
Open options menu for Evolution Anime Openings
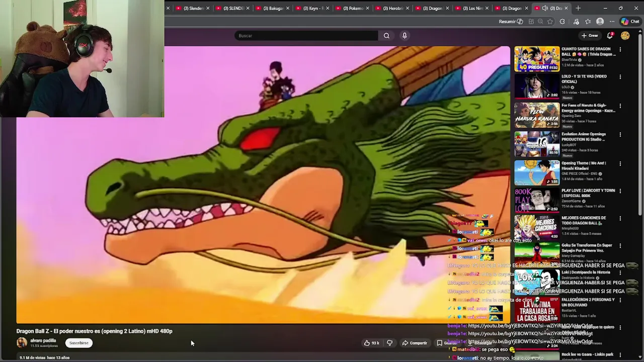620,135
